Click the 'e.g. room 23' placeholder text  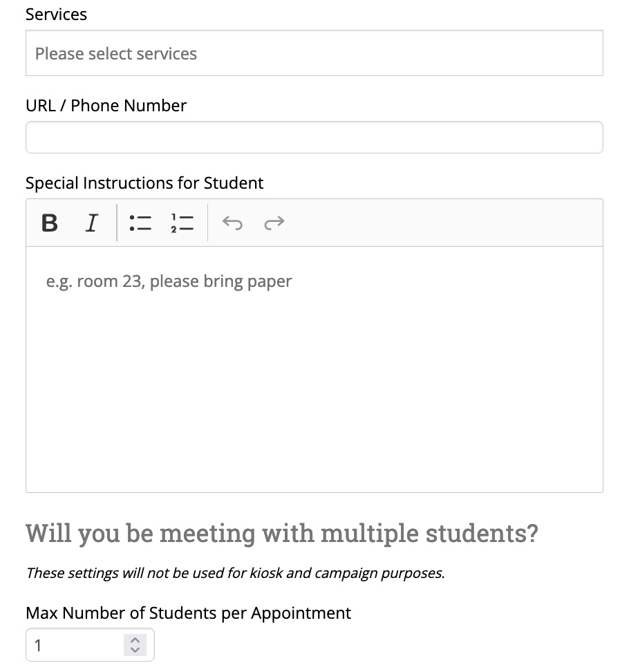[x=169, y=281]
